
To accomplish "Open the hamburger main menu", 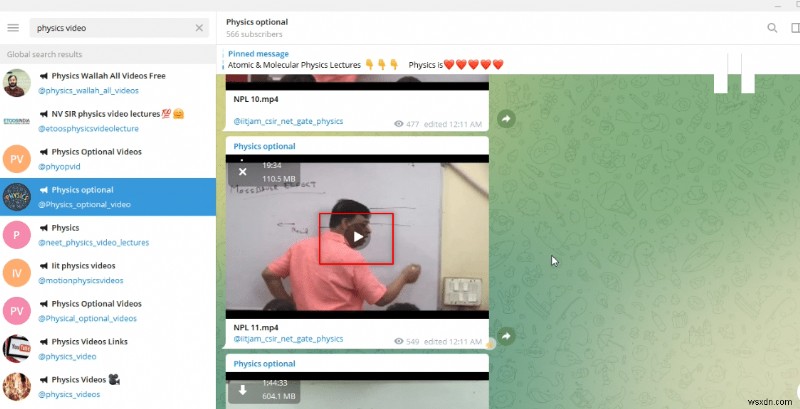I will [13, 28].
